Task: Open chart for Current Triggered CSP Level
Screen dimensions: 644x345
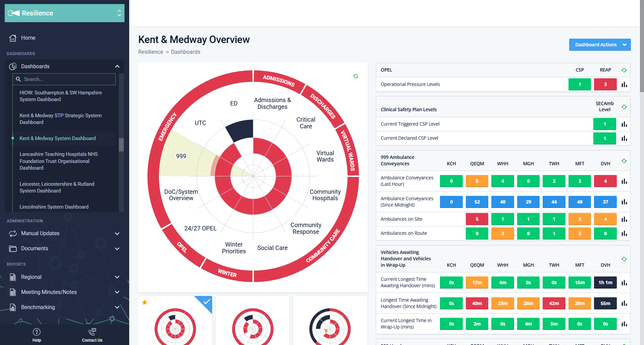Action: (624, 124)
